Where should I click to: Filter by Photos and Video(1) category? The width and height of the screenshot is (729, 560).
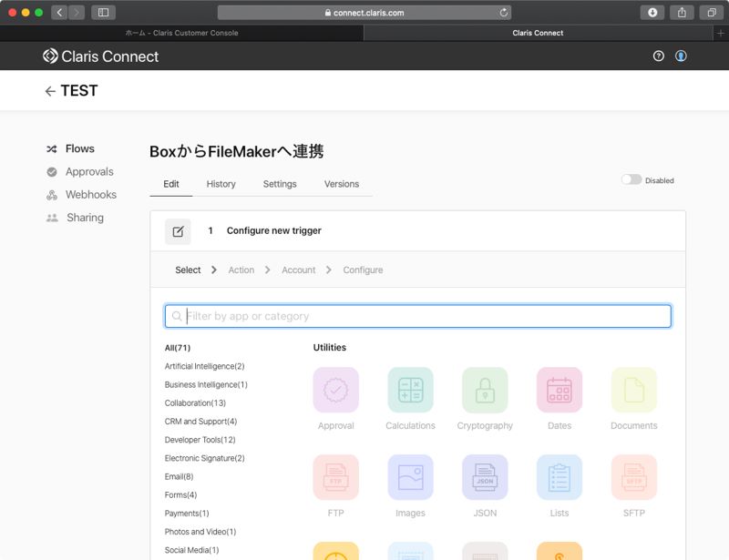pos(200,532)
